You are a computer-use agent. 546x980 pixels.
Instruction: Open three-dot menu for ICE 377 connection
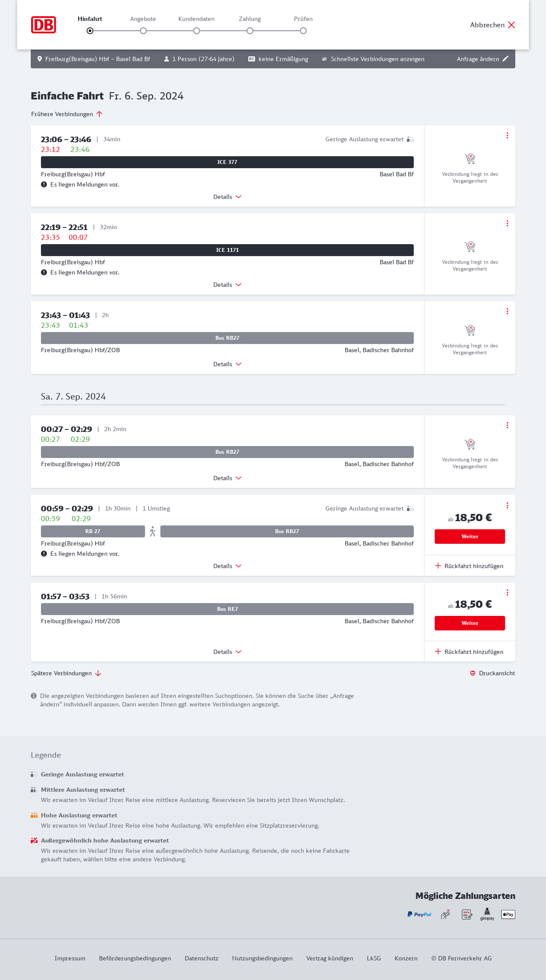click(507, 135)
